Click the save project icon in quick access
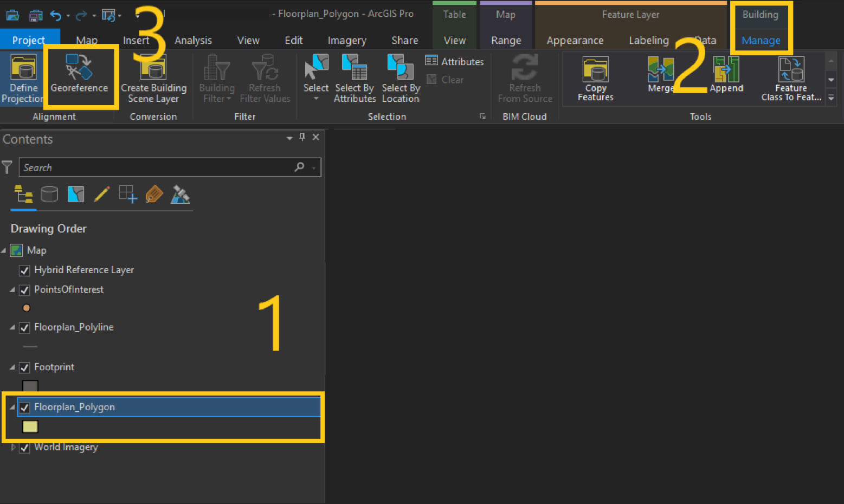The image size is (844, 504). (35, 15)
